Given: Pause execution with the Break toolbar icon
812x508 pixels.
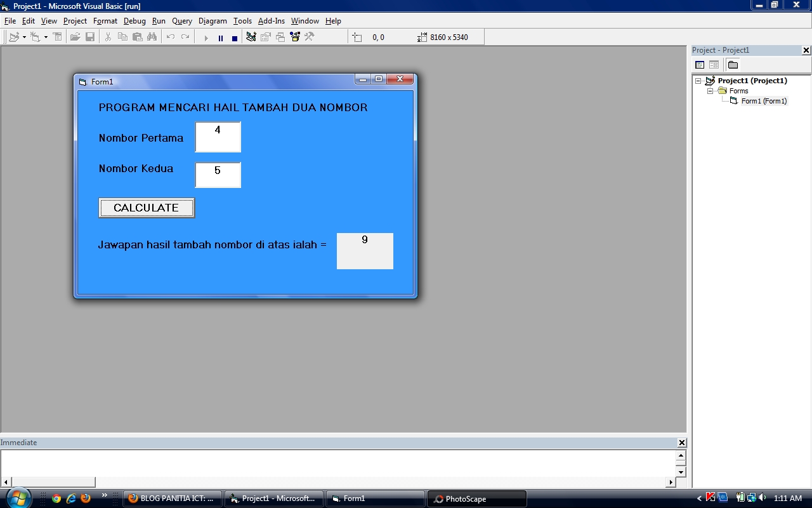Looking at the screenshot, I should 220,37.
